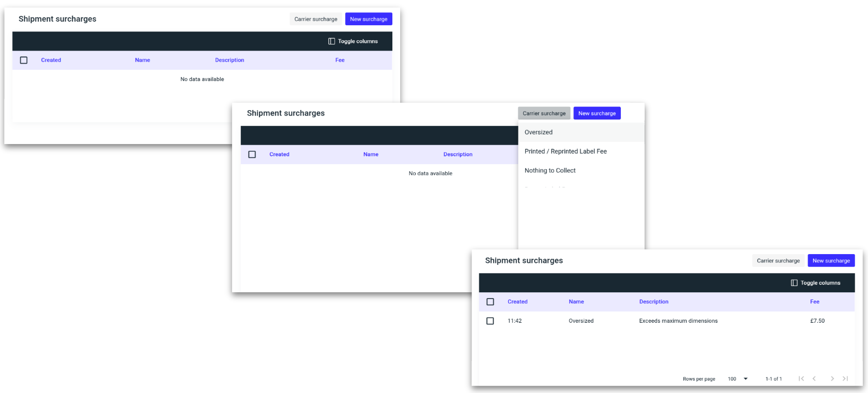Pick Nothing to Collect from the menu
Viewport: 868px width, 393px height.
tap(550, 170)
